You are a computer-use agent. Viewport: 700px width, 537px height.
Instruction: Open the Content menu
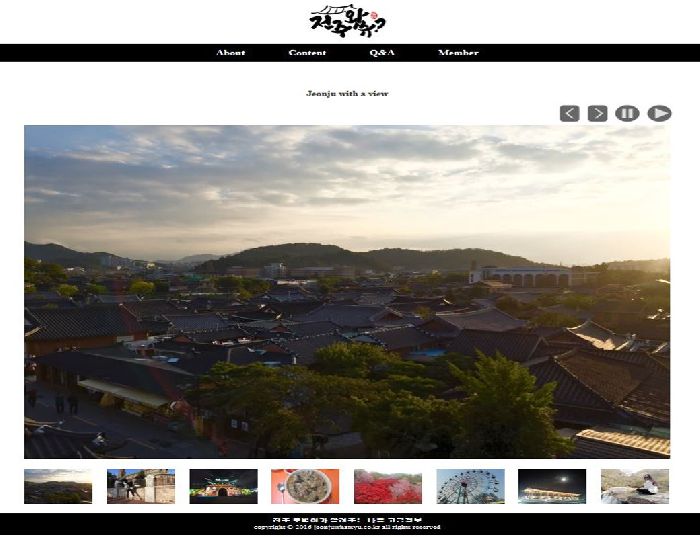(x=307, y=53)
